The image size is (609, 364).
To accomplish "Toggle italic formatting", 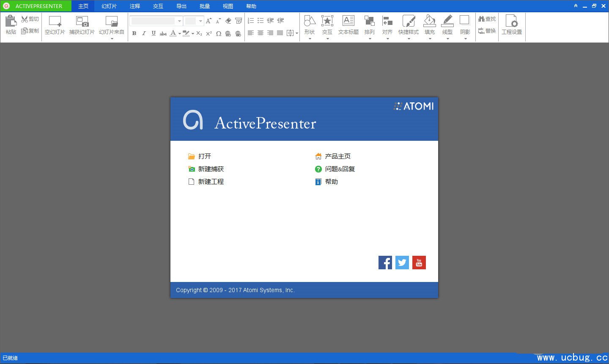I will (x=144, y=33).
